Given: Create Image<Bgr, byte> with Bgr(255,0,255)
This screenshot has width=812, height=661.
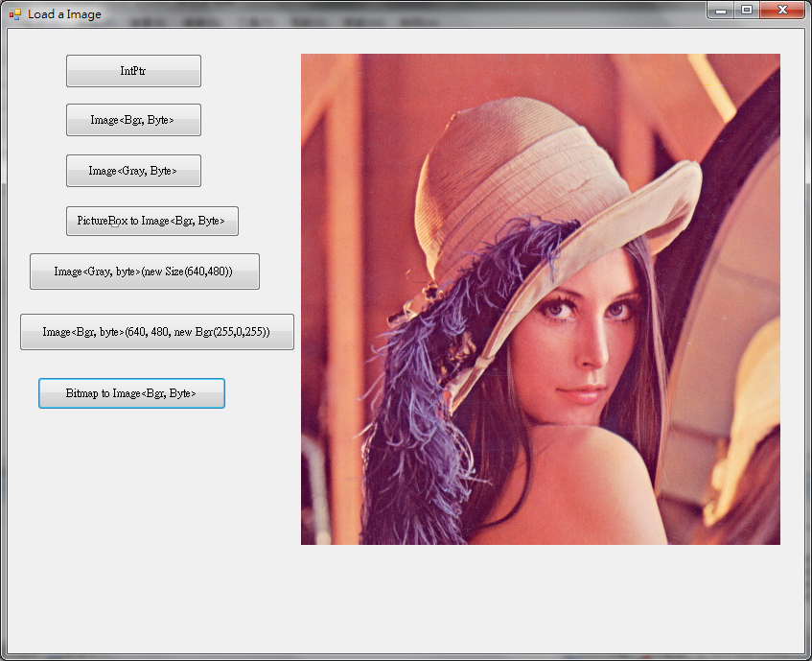Looking at the screenshot, I should click(157, 332).
